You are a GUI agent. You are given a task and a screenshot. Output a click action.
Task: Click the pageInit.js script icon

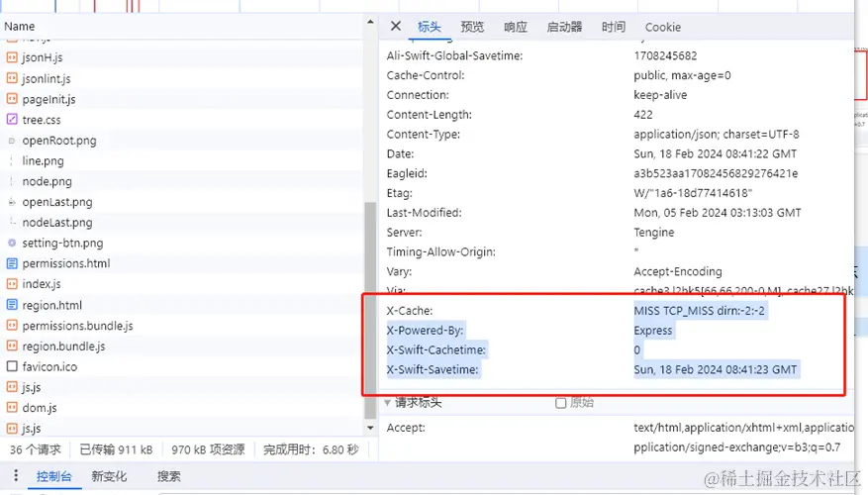12,99
